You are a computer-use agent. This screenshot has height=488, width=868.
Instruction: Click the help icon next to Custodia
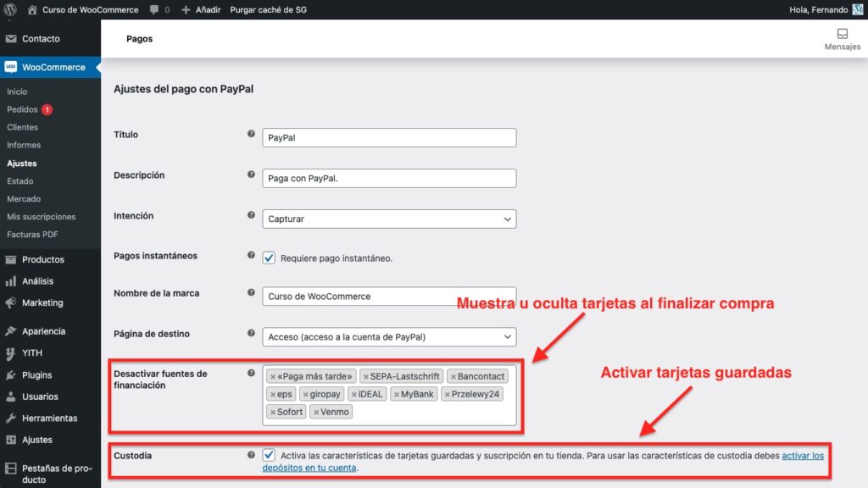(x=251, y=455)
